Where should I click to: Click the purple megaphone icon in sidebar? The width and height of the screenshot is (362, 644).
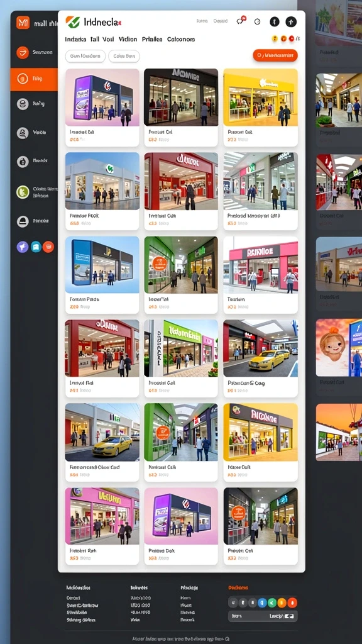tap(22, 247)
